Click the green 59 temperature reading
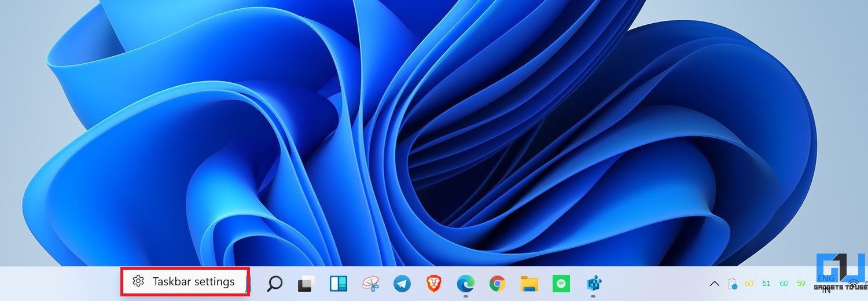Image resolution: width=868 pixels, height=301 pixels. 801,284
